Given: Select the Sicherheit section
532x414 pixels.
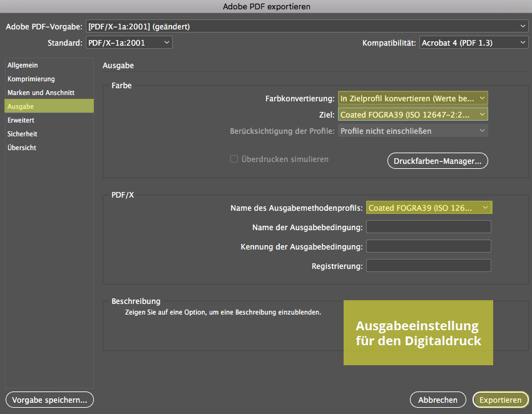Looking at the screenshot, I should click(49, 134).
